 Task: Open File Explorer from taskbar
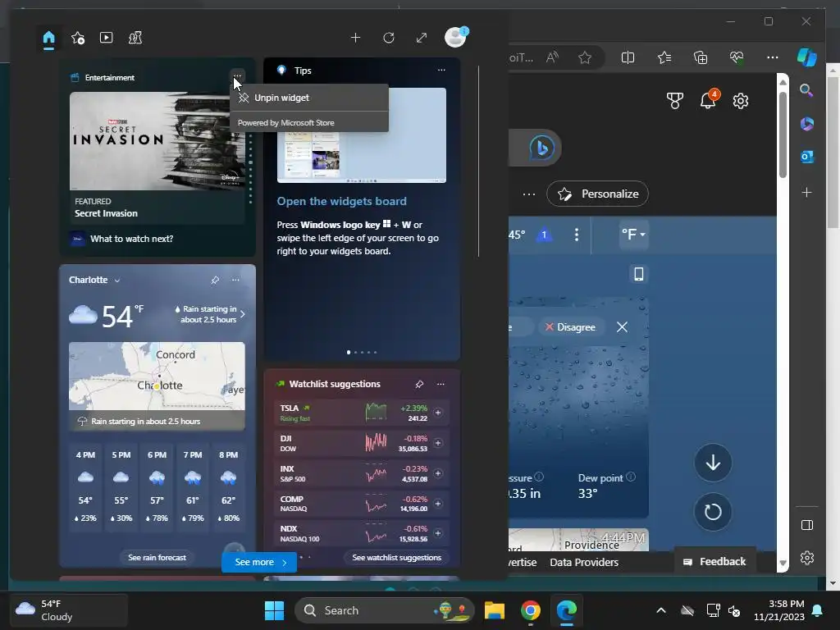[495, 610]
